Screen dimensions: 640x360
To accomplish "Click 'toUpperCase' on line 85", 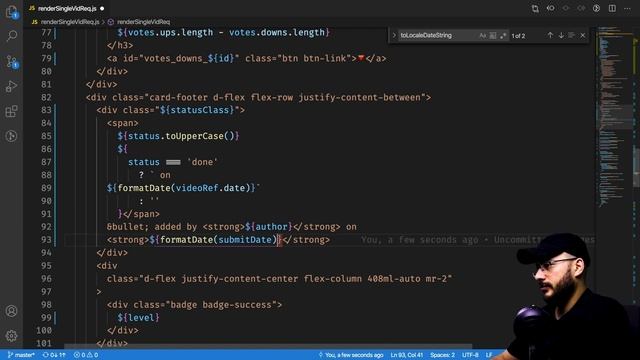I will coord(195,136).
